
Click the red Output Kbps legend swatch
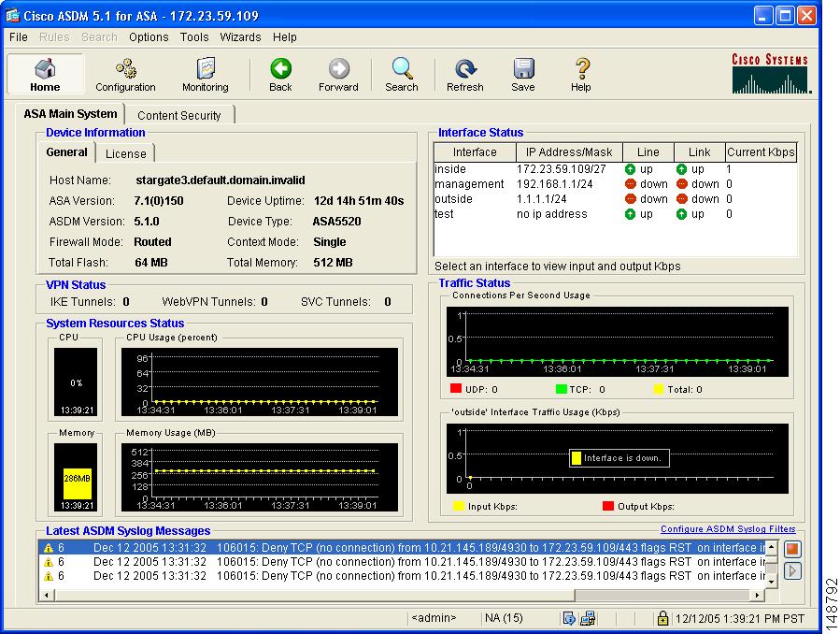[608, 506]
